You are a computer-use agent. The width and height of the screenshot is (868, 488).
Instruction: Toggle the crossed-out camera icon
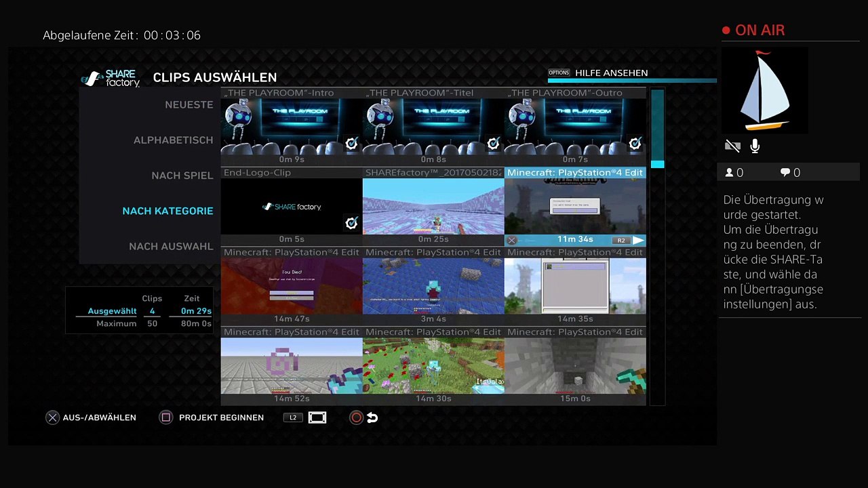732,146
